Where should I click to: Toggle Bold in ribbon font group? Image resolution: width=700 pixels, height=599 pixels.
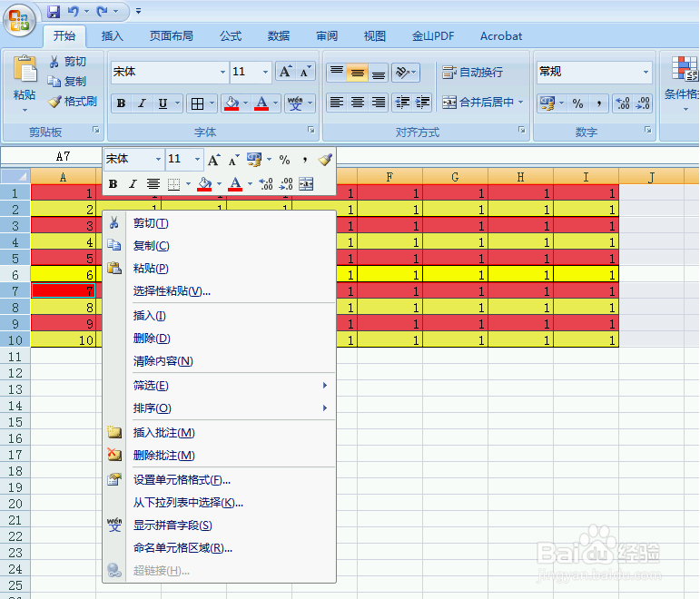click(x=121, y=103)
